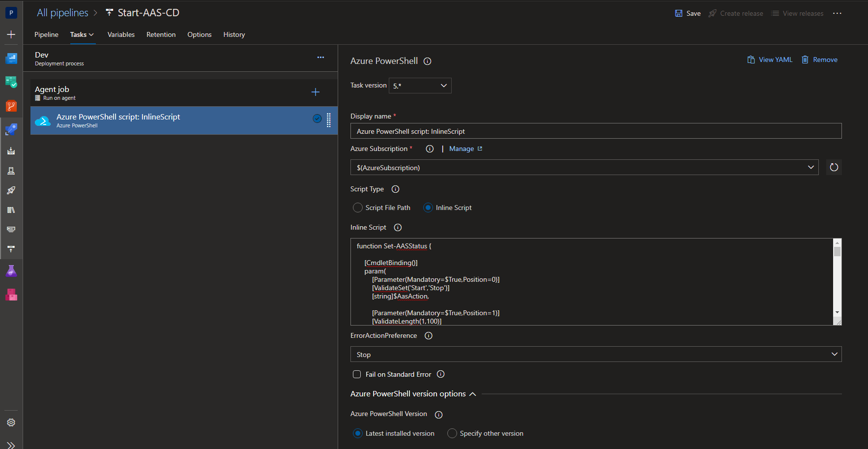The image size is (868, 449).
Task: Click the ErrorActionPreference info icon
Action: click(429, 336)
